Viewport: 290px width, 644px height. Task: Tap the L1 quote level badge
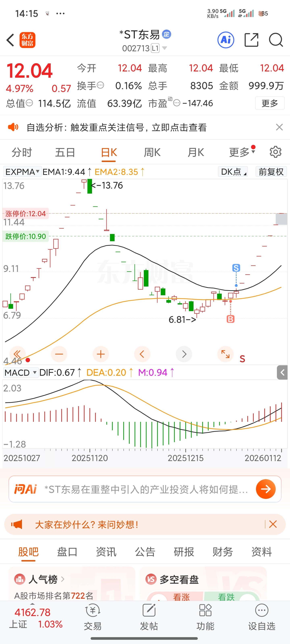pos(155,48)
